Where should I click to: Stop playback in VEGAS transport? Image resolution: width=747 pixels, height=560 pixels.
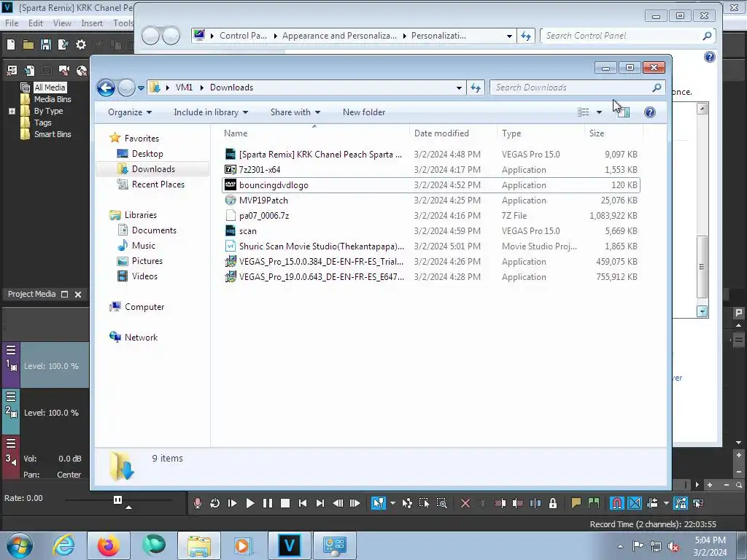(285, 503)
